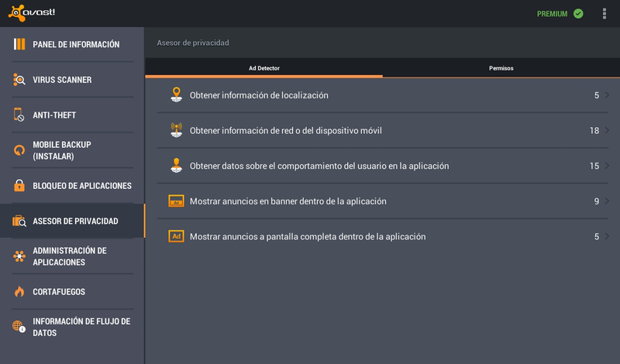Tap the Panel de Información bars icon
620x364 pixels.
pyautogui.click(x=19, y=44)
